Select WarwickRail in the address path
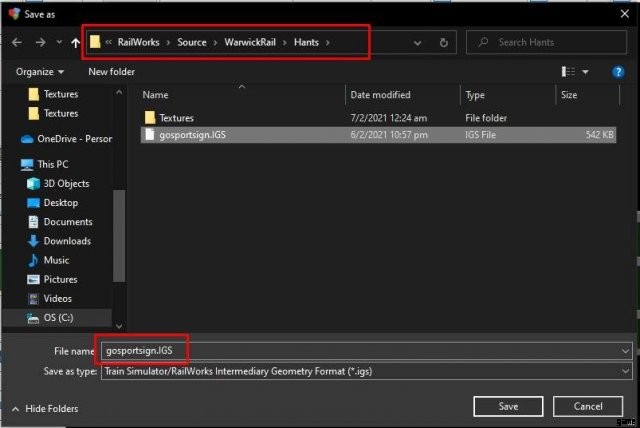This screenshot has width=640, height=428. [x=250, y=42]
